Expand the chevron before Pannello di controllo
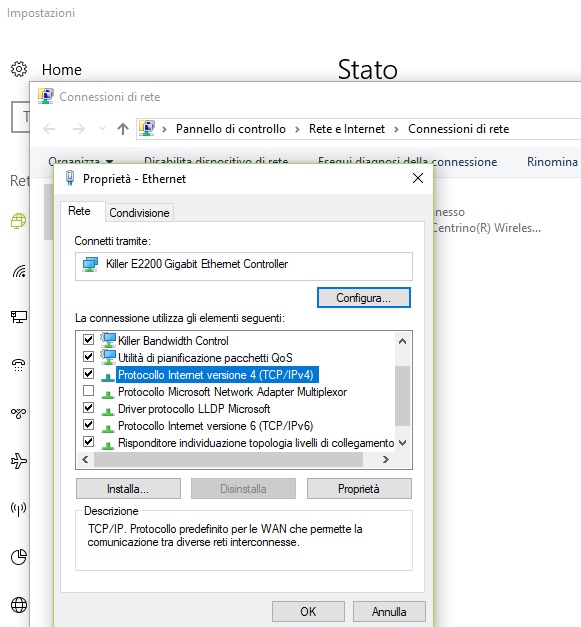 (164, 129)
